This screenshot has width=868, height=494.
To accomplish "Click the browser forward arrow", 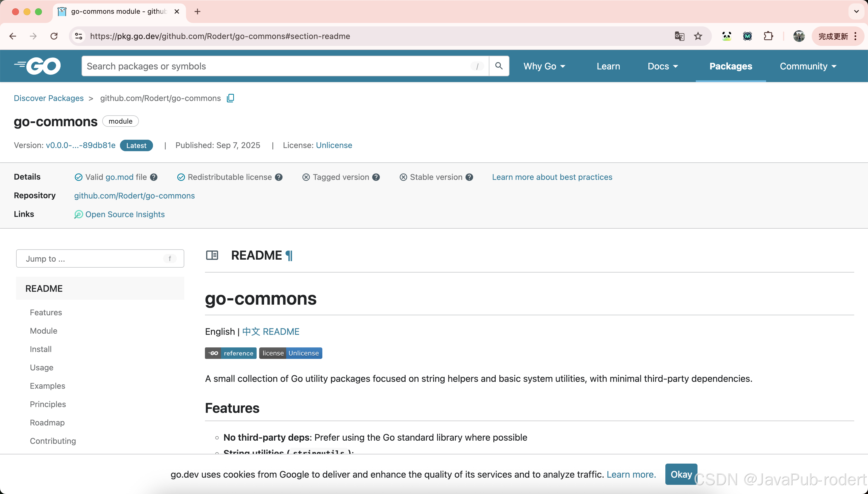I will (x=33, y=36).
